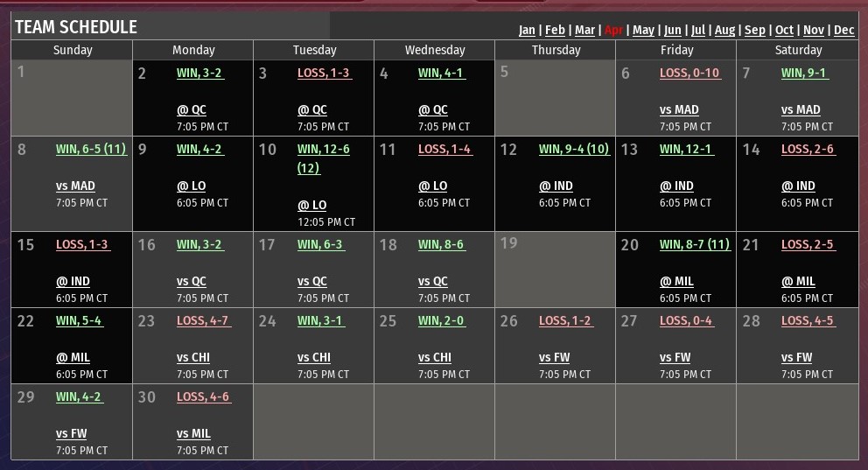868x470 pixels.
Task: Click opponent @ LO on April 10
Action: tap(312, 206)
